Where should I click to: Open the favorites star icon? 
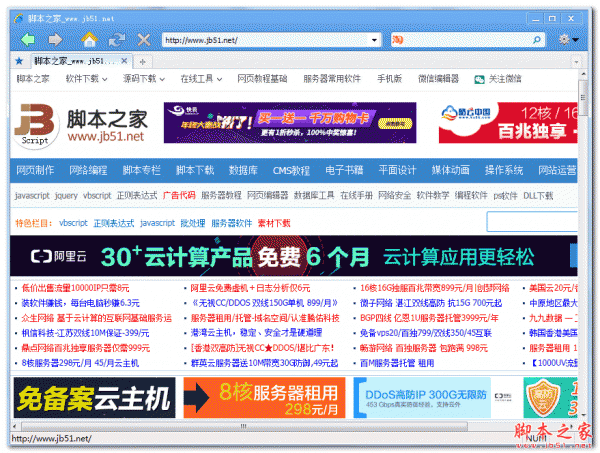click(x=19, y=61)
